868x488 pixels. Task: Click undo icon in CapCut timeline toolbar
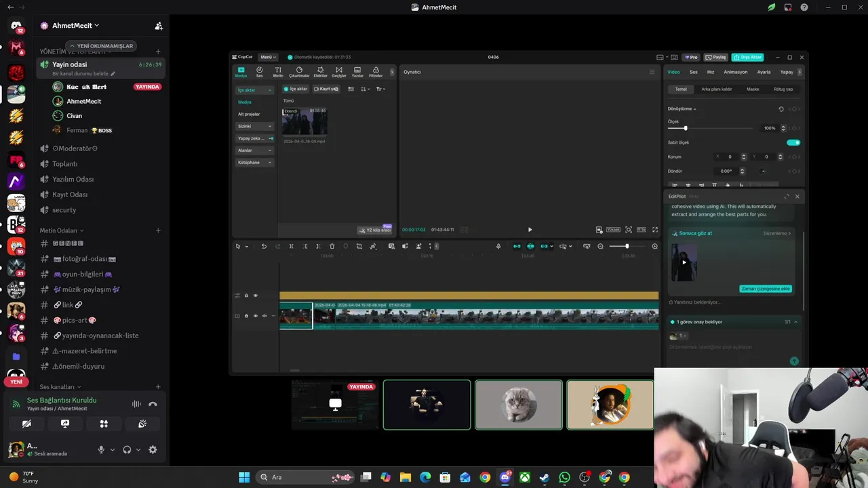tap(264, 247)
